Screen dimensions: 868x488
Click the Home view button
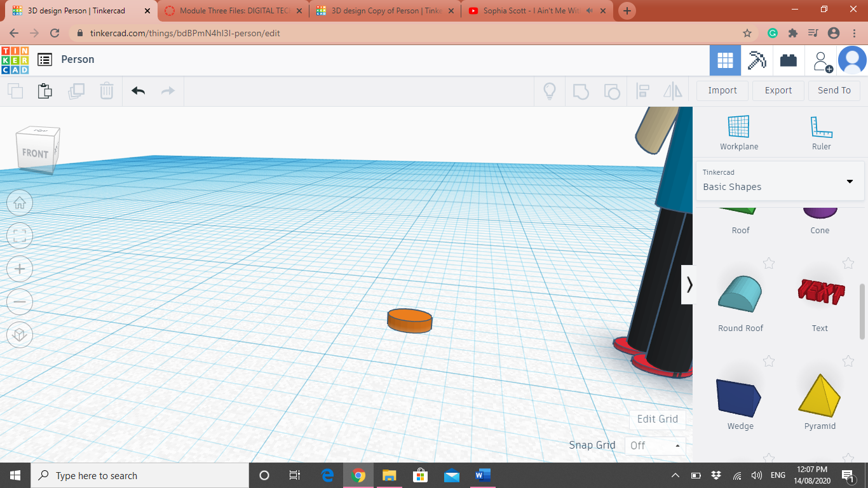pos(20,203)
